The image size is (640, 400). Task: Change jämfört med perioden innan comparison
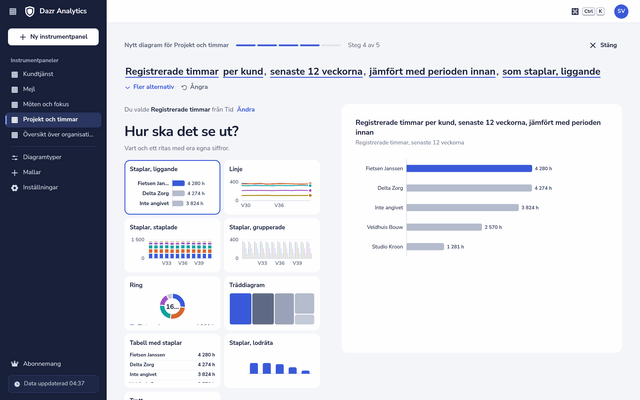(x=432, y=72)
